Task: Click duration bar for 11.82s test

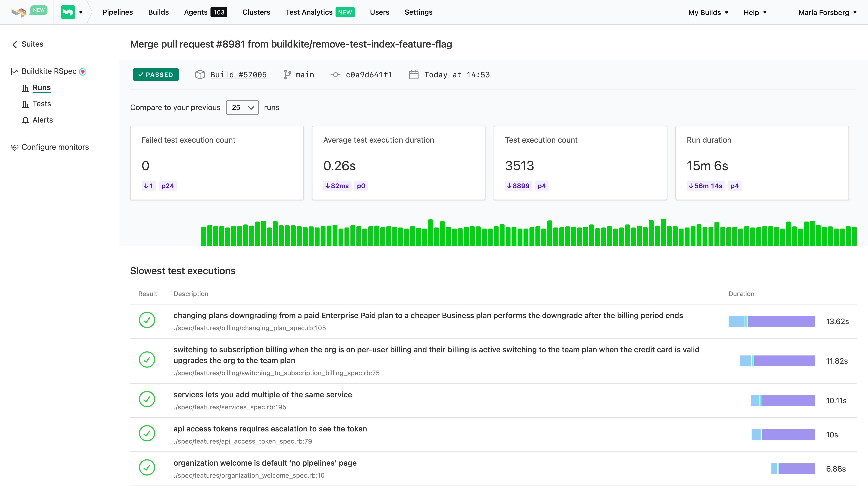Action: point(777,361)
